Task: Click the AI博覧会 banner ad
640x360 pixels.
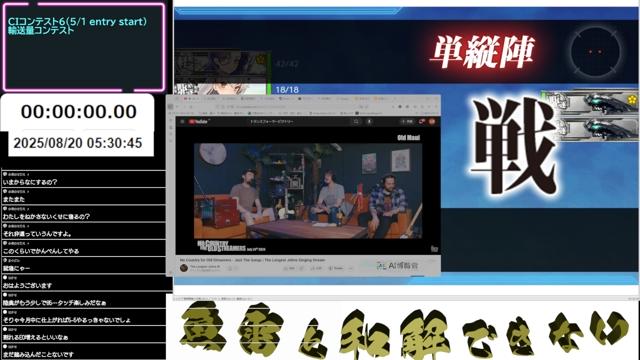Action: pos(398,266)
